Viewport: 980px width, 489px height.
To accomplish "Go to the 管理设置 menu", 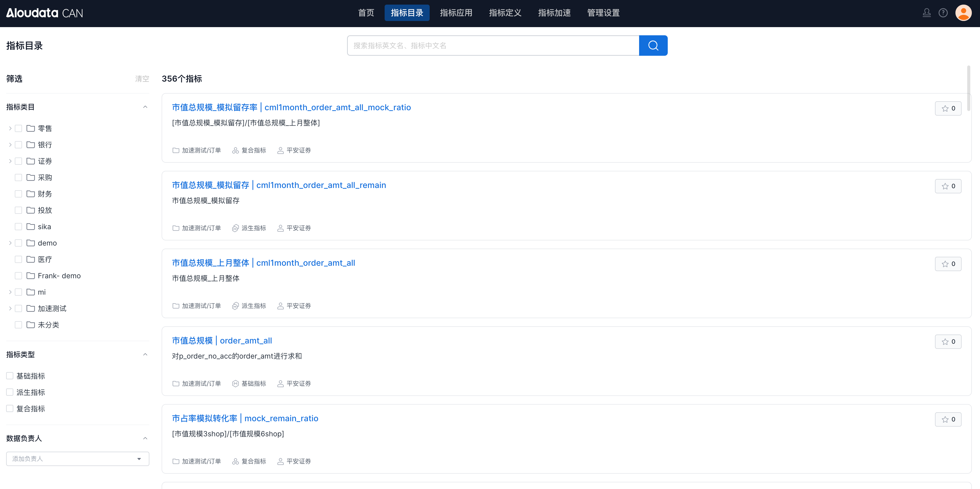I will 603,13.
